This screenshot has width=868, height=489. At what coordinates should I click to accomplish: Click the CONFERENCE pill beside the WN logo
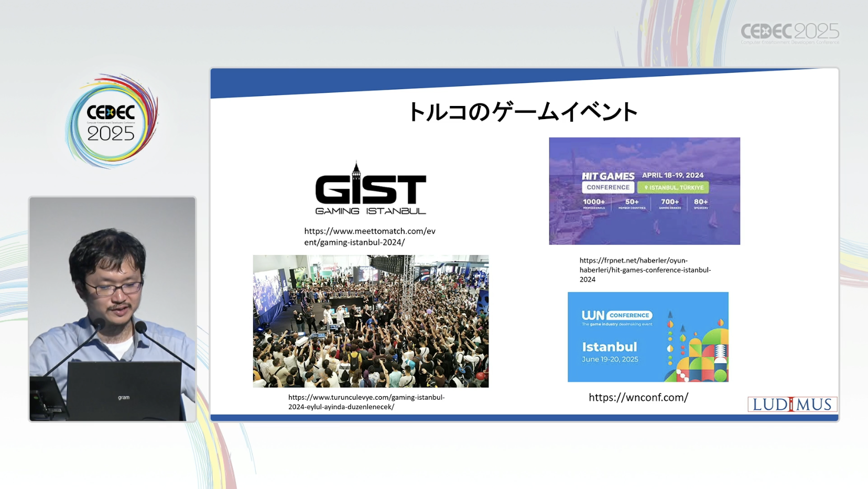click(629, 315)
